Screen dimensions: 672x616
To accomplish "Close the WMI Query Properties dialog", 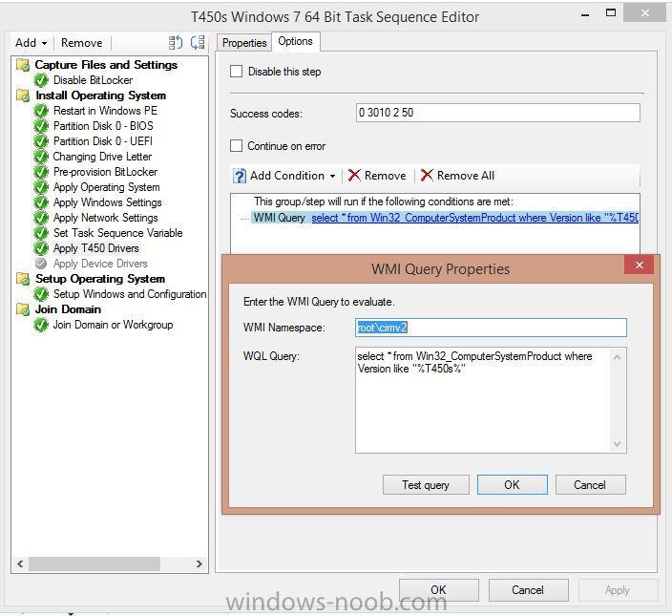I will click(639, 265).
